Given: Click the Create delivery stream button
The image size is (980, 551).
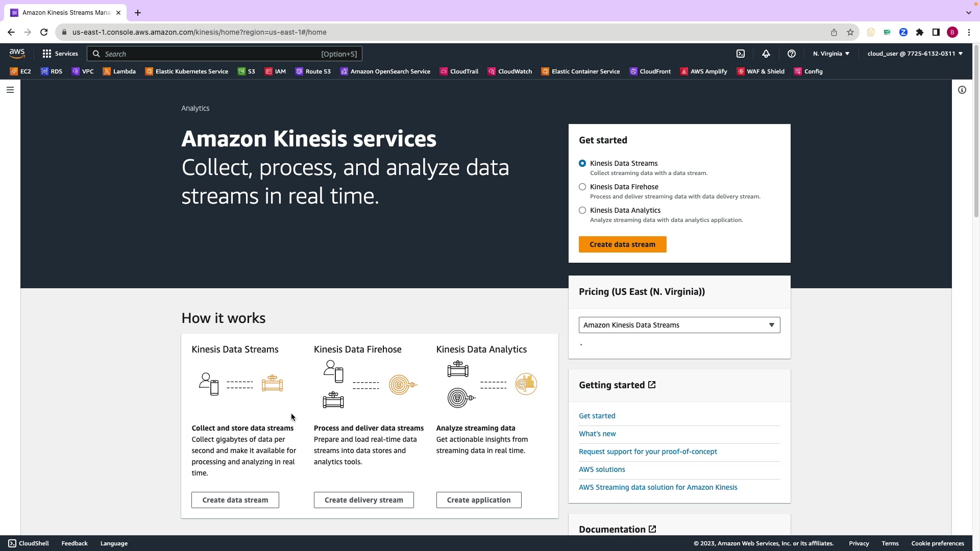Looking at the screenshot, I should [x=363, y=500].
